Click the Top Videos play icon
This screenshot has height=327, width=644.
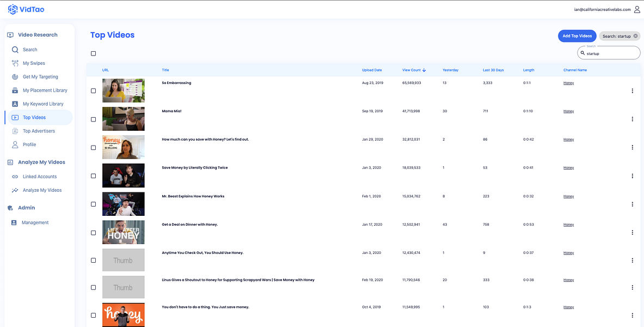(x=15, y=118)
